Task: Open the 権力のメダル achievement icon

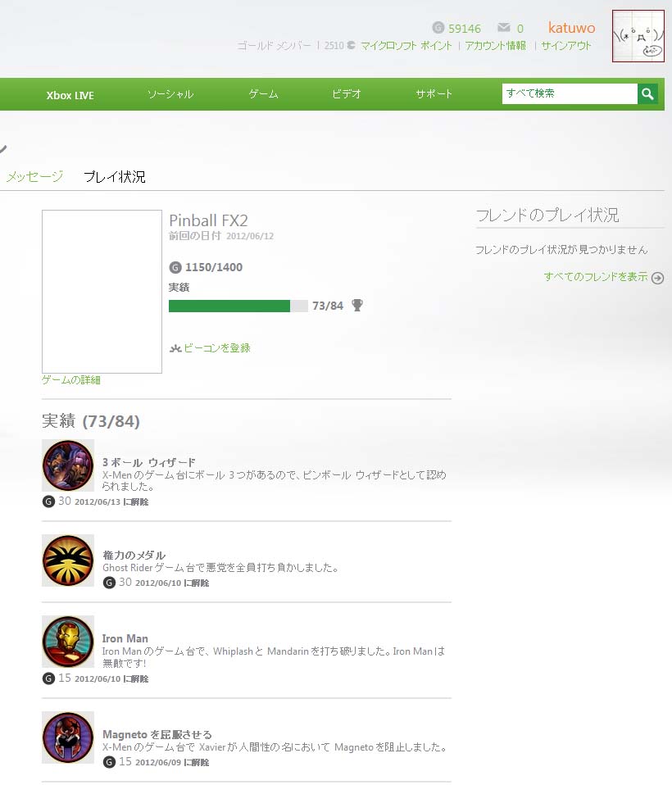Action: pos(68,560)
